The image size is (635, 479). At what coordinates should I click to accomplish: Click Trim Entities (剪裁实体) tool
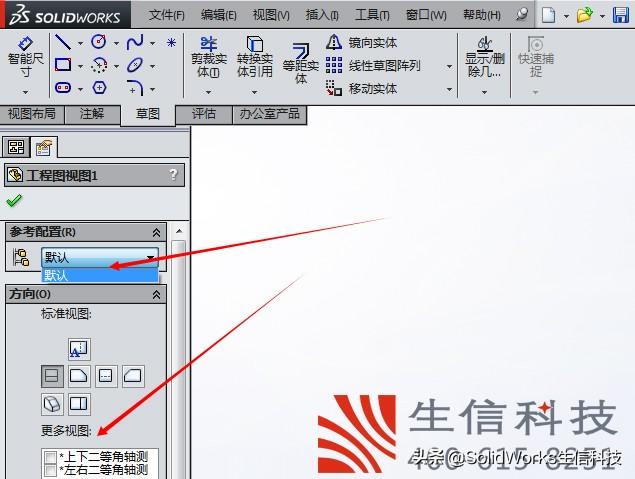point(209,57)
